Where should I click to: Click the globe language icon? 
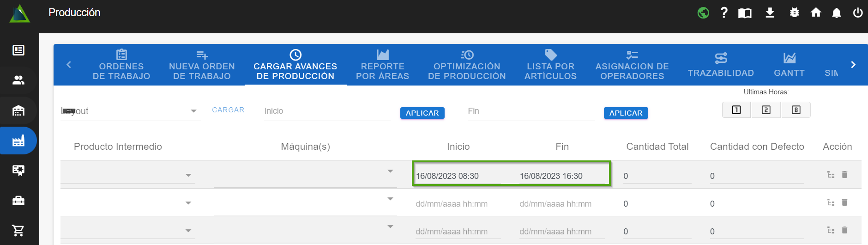point(703,12)
